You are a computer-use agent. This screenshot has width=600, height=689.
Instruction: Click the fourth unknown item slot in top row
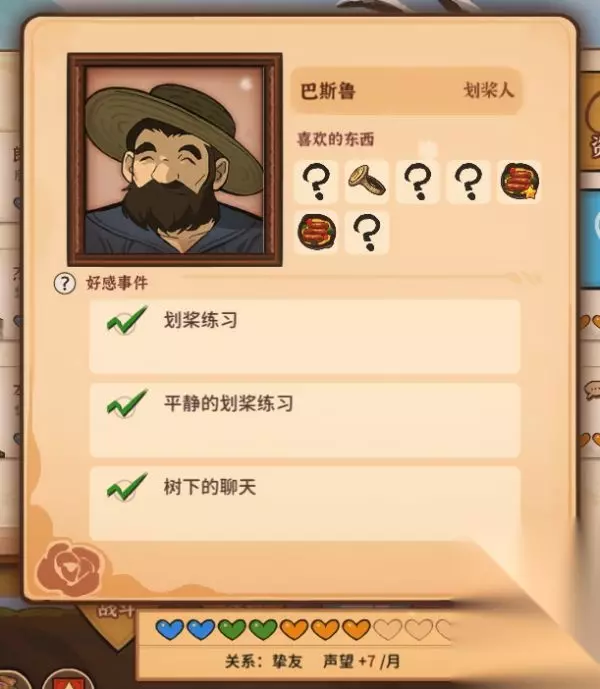pos(468,181)
